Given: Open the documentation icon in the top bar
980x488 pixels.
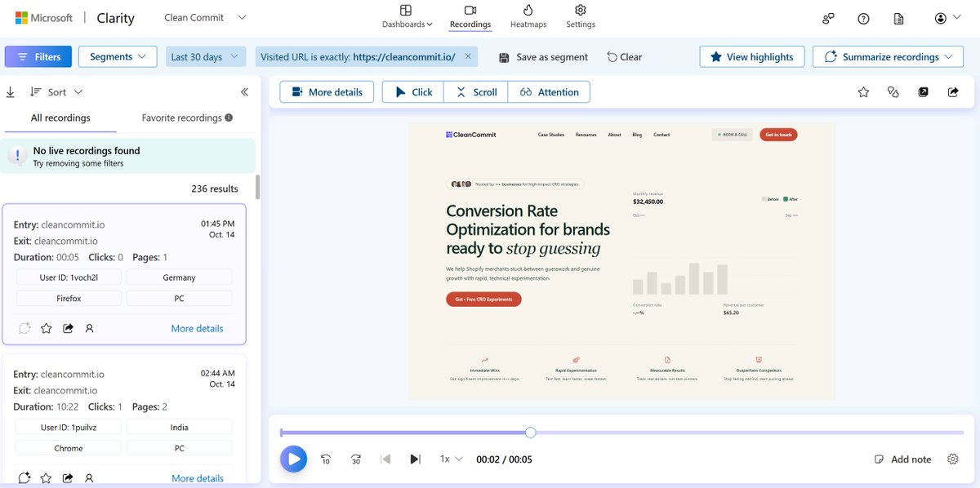Looking at the screenshot, I should 901,18.
